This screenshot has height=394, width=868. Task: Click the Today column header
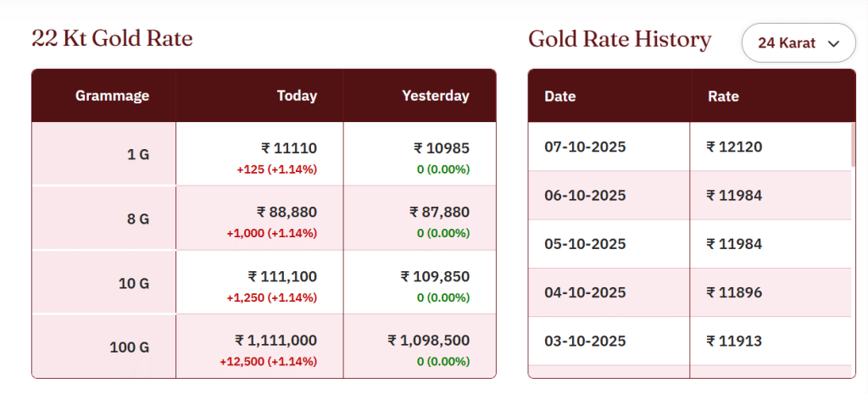tap(297, 96)
